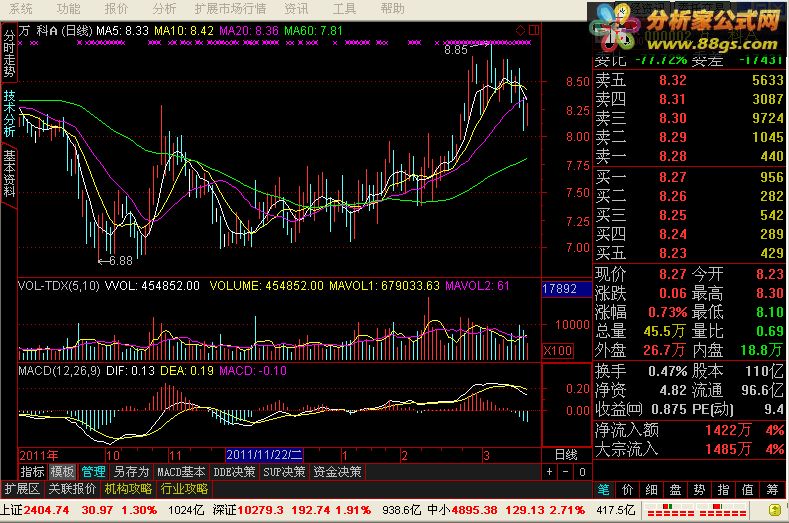The image size is (789, 523).
Task: Click the second red-green signal indicator in the status bar
Action: coord(723,510)
